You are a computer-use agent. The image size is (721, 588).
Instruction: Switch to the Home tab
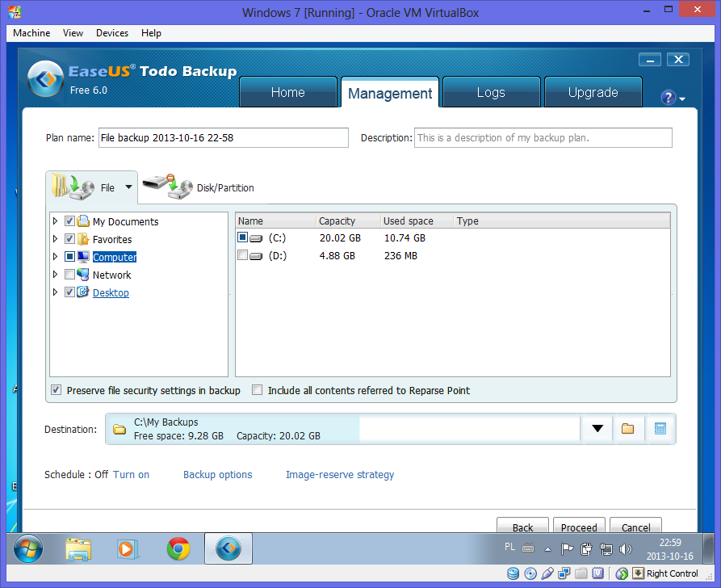(x=288, y=92)
